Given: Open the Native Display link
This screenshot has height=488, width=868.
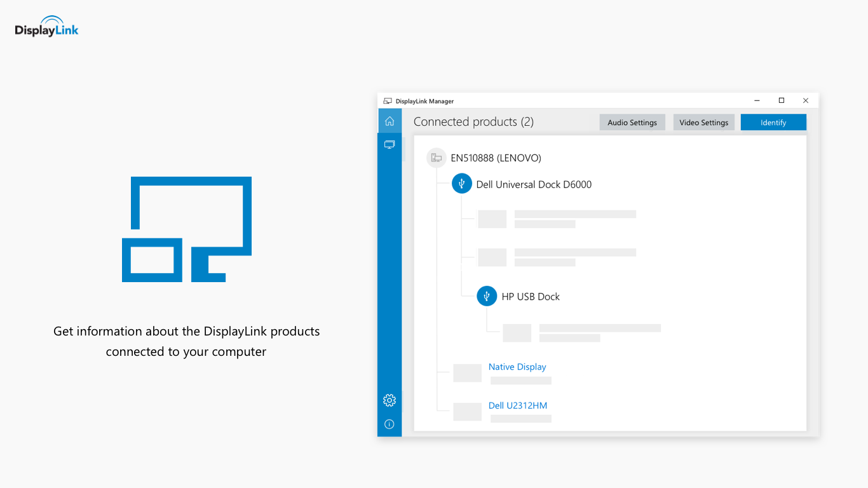Looking at the screenshot, I should 517,367.
